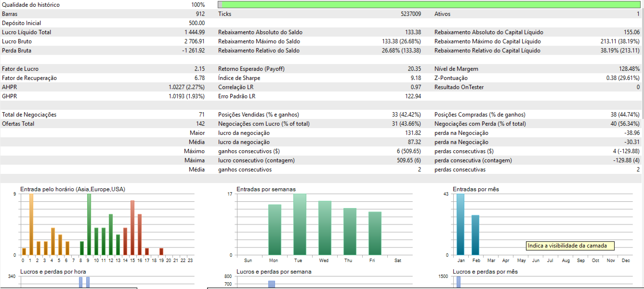
Task: Select Posições Compradas value 38 (44.74%)
Action: 625,115
